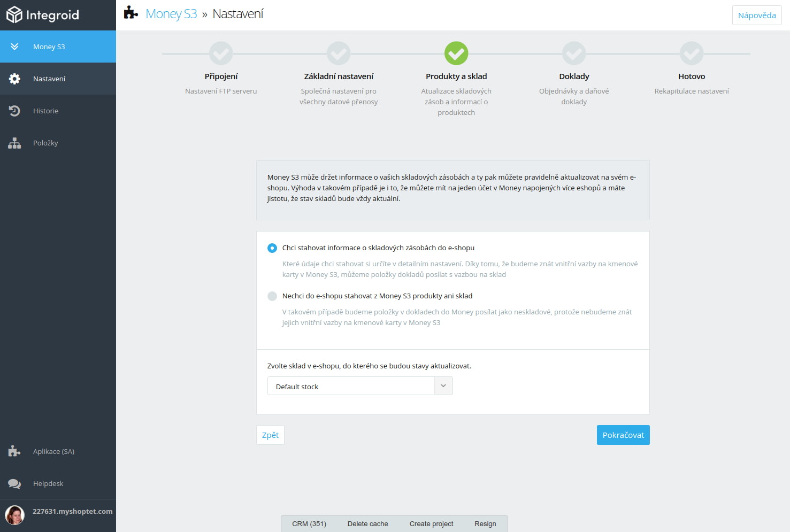Click the Doklady step title
This screenshot has width=790, height=532.
click(x=574, y=76)
